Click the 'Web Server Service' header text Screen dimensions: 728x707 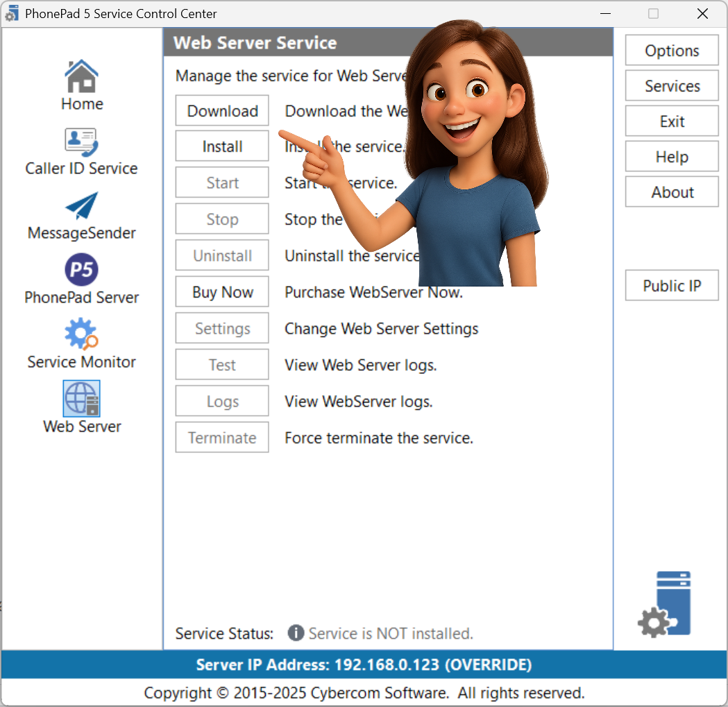255,43
